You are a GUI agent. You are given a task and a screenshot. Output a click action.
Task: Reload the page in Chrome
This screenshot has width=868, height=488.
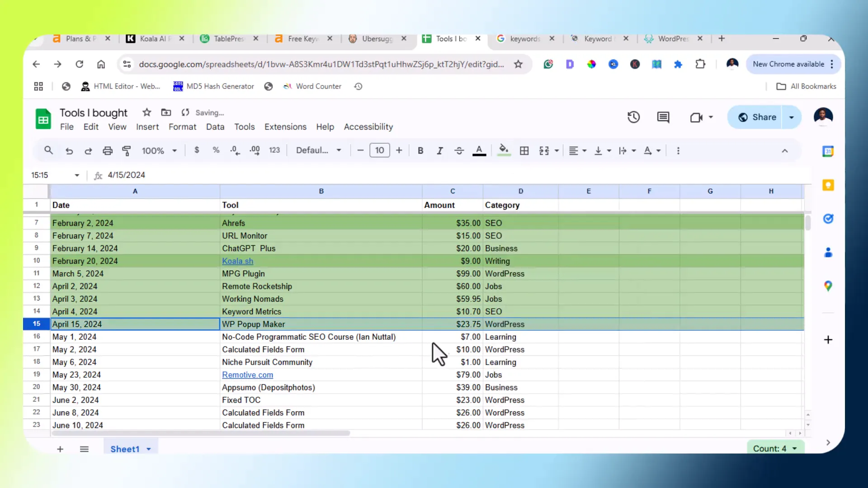(80, 64)
